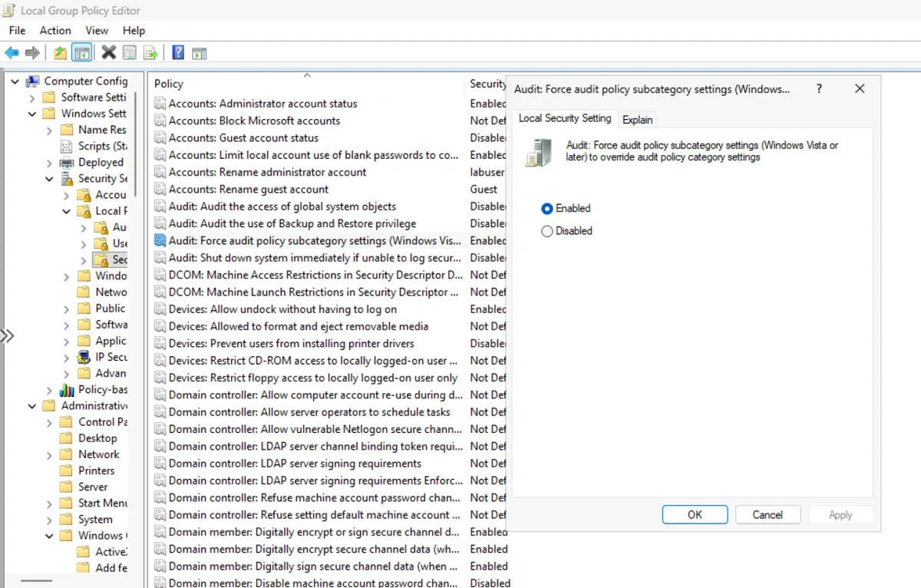
Task: Click the icon beside Domain controller: LDAP server signing requirements
Action: pos(160,464)
